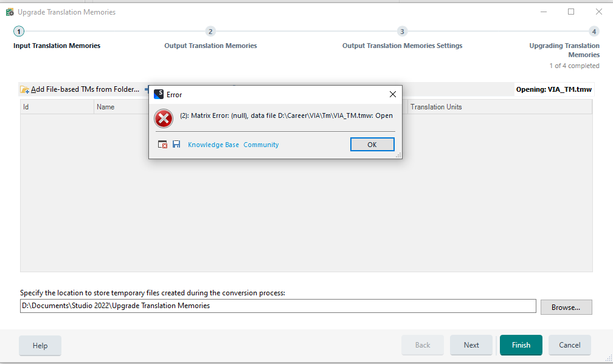Select step 3 Output Translation Memories Settings
613x364 pixels.
[x=402, y=31]
